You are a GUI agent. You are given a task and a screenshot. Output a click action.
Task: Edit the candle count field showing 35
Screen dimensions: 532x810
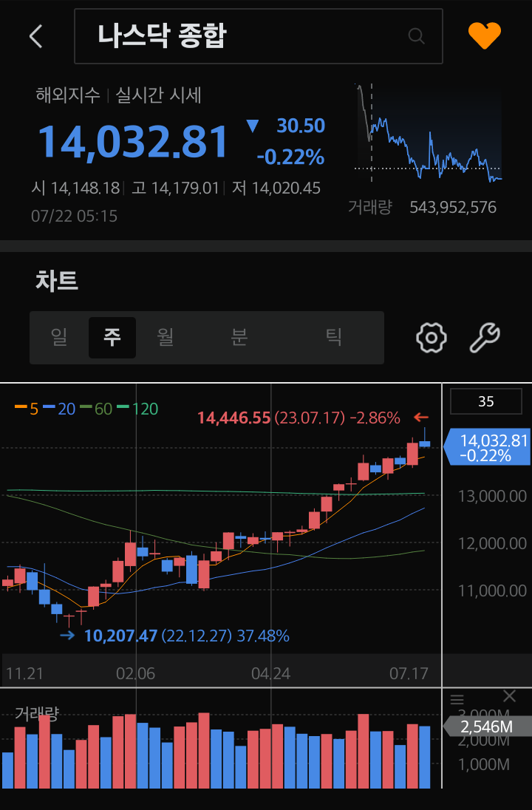click(x=485, y=401)
